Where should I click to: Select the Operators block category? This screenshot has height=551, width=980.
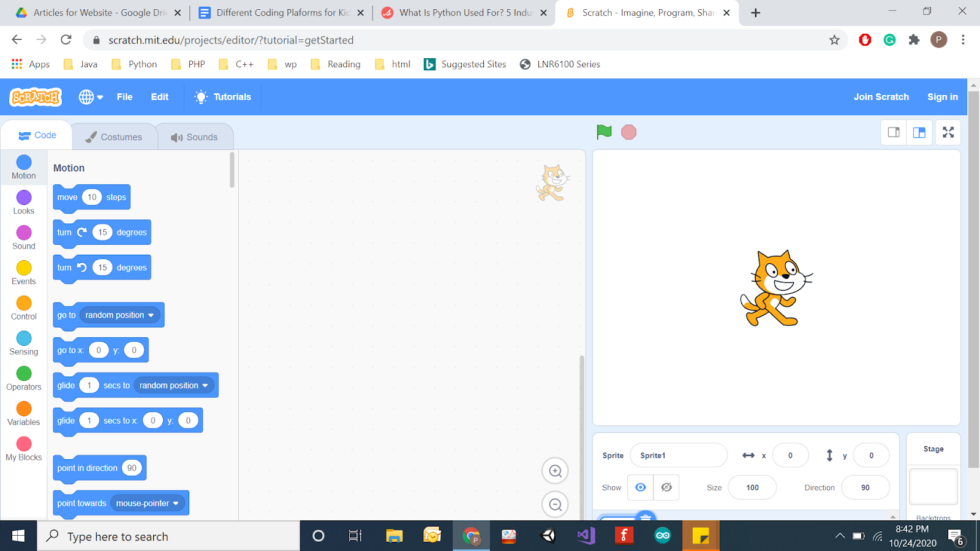(x=24, y=378)
